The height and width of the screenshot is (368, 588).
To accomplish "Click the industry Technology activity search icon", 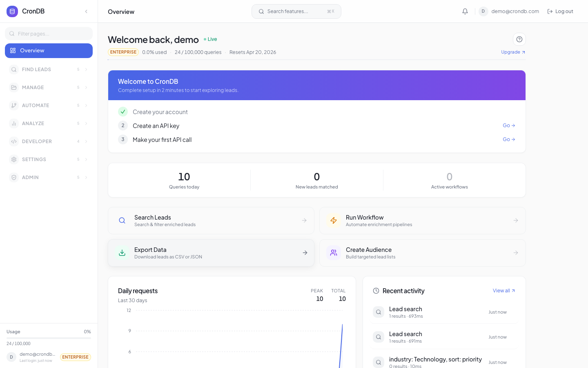I will coord(379,362).
